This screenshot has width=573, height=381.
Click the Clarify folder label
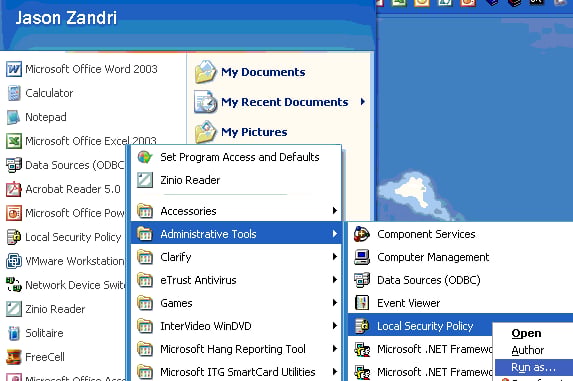coord(176,257)
